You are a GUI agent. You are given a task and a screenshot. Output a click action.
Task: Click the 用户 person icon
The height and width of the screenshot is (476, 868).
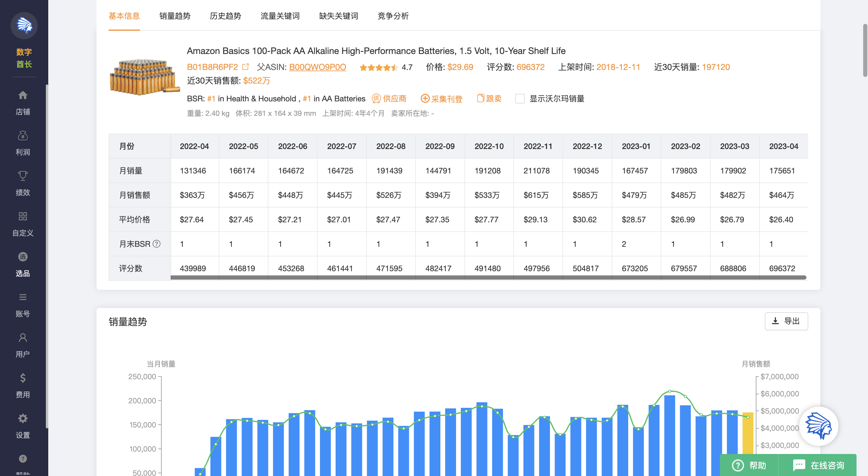coord(23,338)
